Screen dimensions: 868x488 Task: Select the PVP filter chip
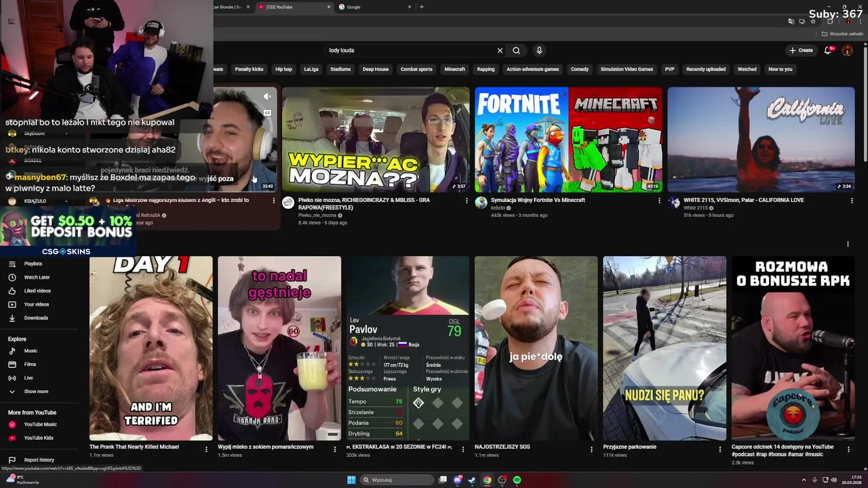pyautogui.click(x=669, y=69)
